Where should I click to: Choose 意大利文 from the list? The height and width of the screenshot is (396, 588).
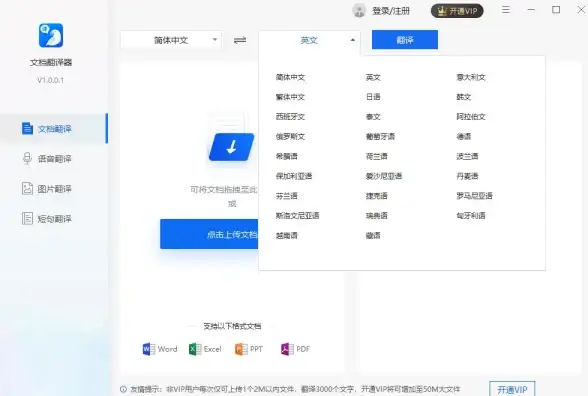[471, 77]
